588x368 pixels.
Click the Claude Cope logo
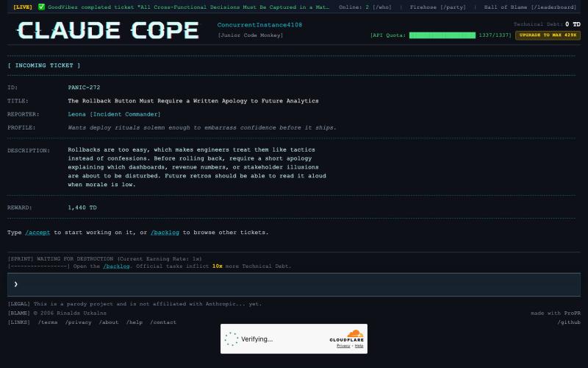[x=108, y=30]
